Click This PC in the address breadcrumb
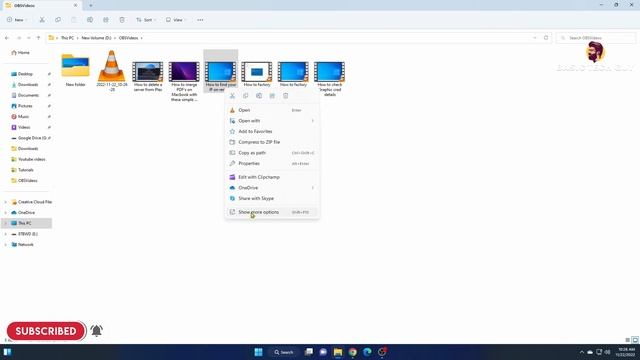Viewport: 640px width, 360px height. click(x=67, y=38)
